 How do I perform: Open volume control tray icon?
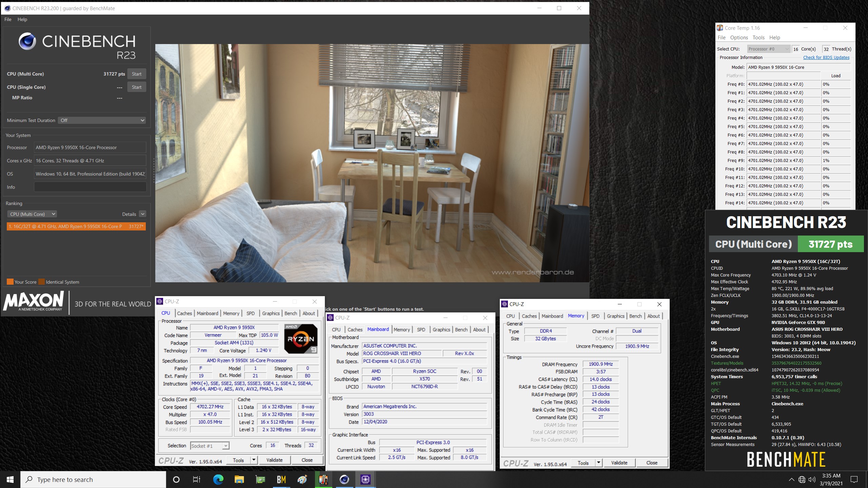[812, 479]
